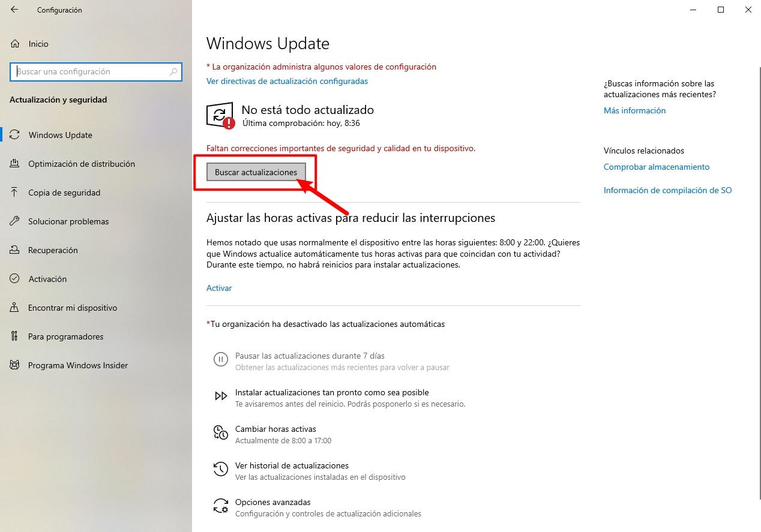Open Comprobar almacenamiento link
This screenshot has height=532, width=761.
pyautogui.click(x=657, y=167)
